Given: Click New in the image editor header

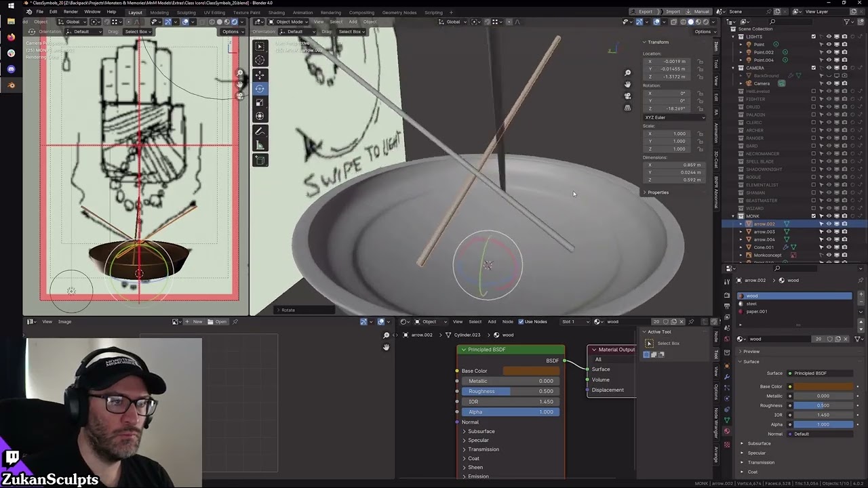Looking at the screenshot, I should pos(194,321).
